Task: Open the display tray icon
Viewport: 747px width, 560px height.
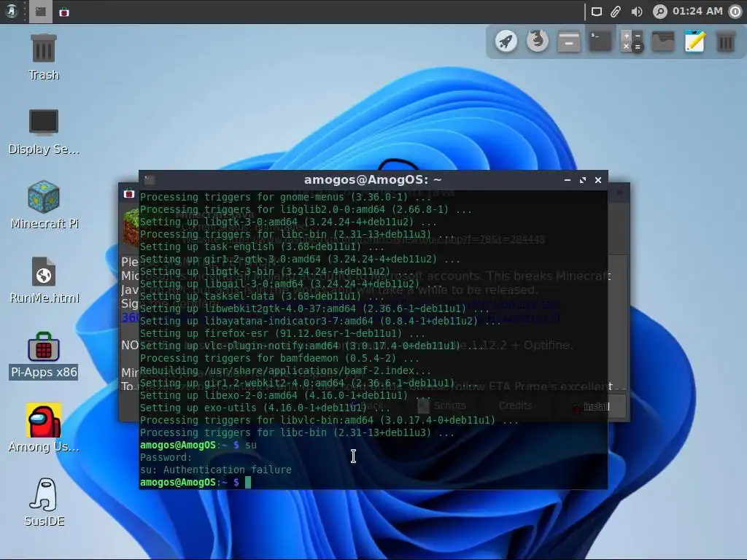Action: 597,12
